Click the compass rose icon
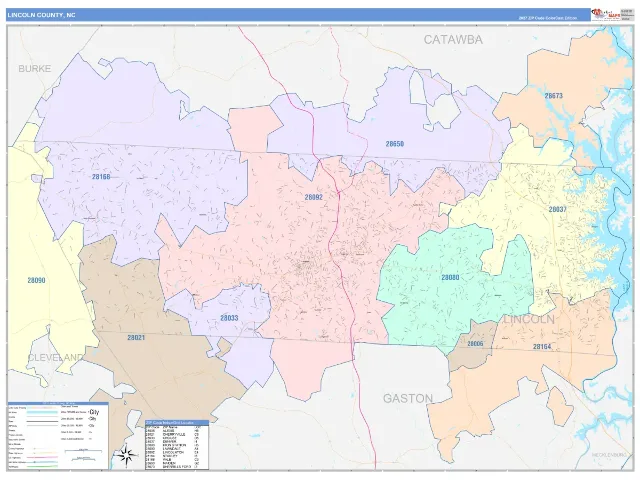Viewport: 640px width, 480px height. tap(126, 454)
